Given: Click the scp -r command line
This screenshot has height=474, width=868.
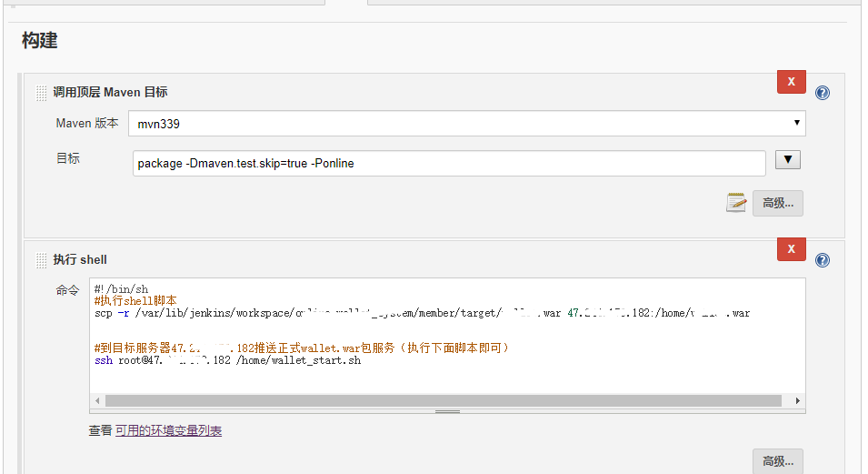Looking at the screenshot, I should (x=422, y=313).
